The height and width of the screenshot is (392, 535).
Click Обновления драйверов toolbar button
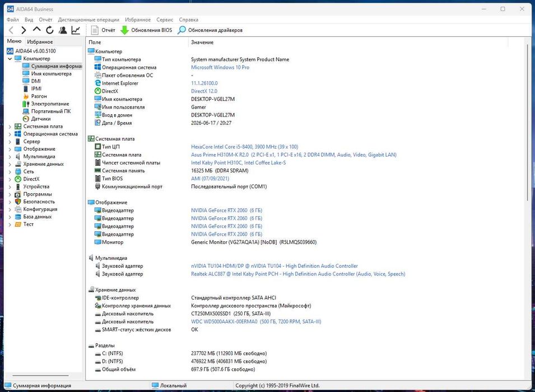210,30
